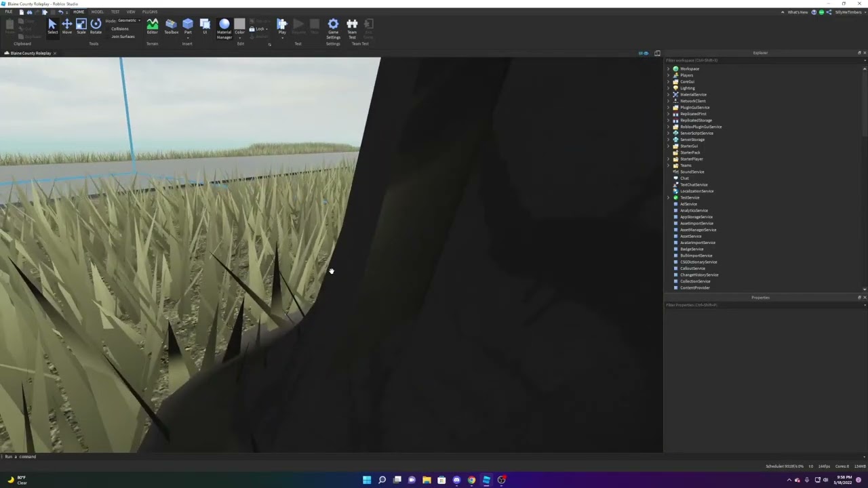This screenshot has height=488, width=868.
Task: Select the Chat service in Explorer
Action: (x=684, y=178)
